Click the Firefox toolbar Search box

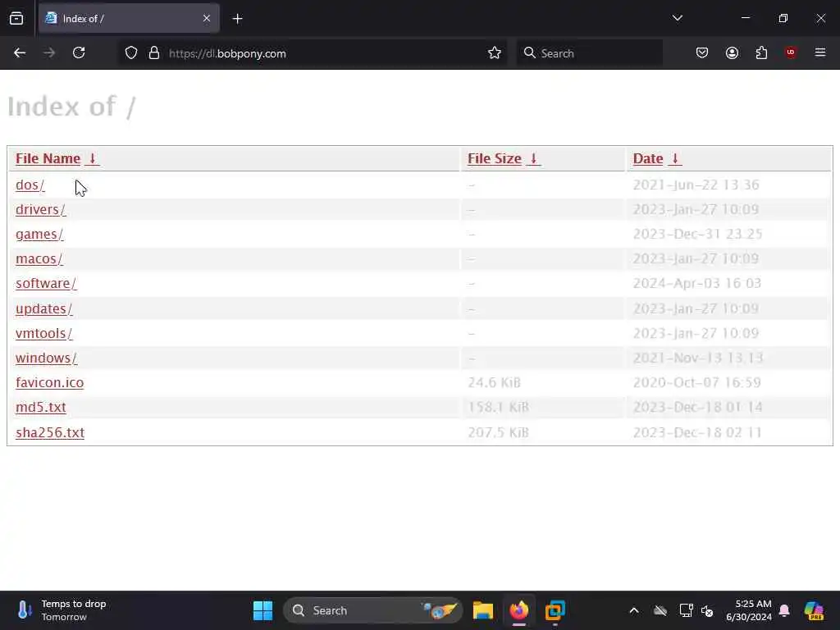click(x=589, y=53)
